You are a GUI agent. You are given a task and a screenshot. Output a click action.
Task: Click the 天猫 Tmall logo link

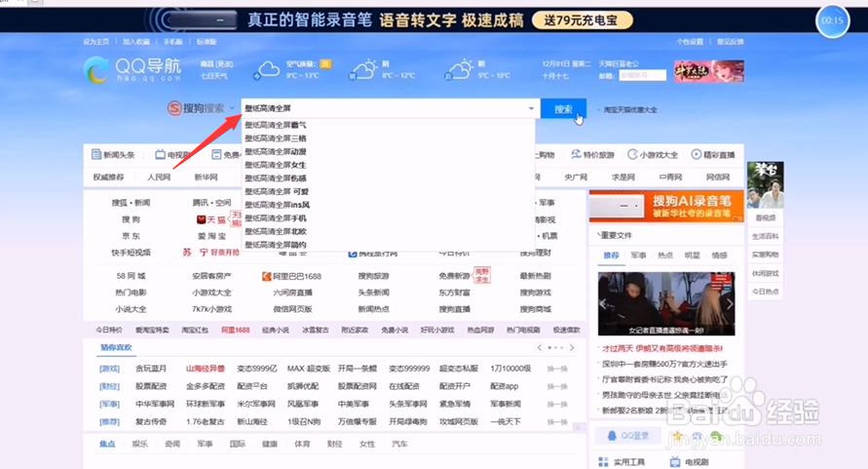click(210, 219)
